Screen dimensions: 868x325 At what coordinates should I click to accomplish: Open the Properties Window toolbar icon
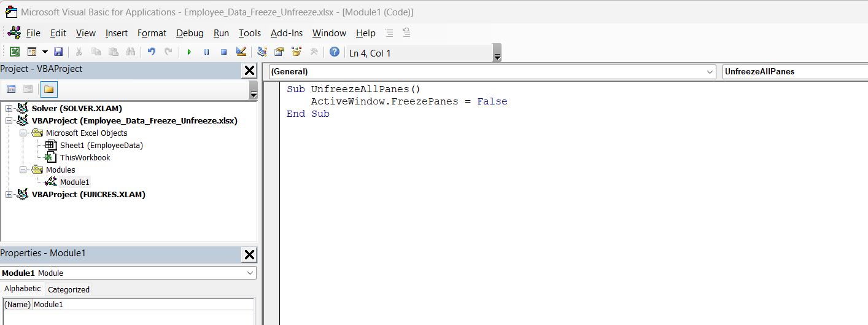coord(279,52)
